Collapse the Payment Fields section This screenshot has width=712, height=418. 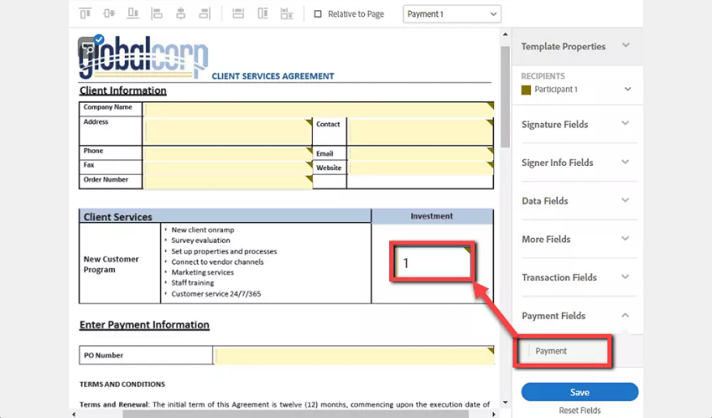tap(575, 316)
